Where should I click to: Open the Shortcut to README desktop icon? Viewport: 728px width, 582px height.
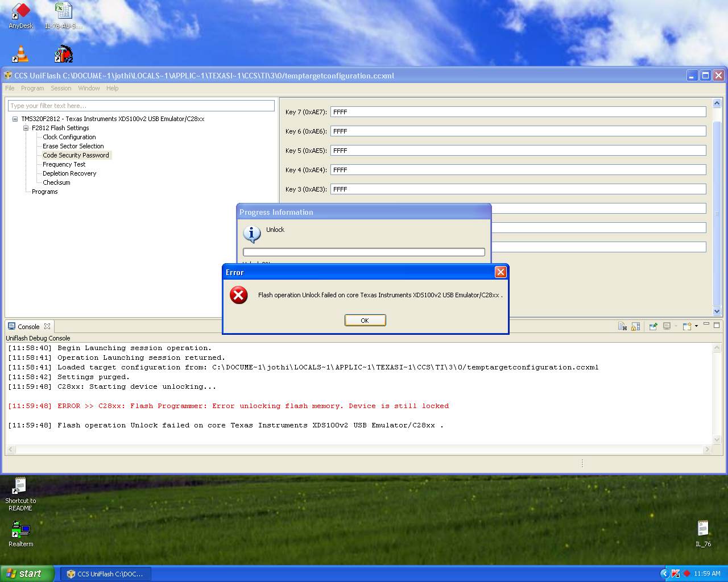[x=20, y=494]
